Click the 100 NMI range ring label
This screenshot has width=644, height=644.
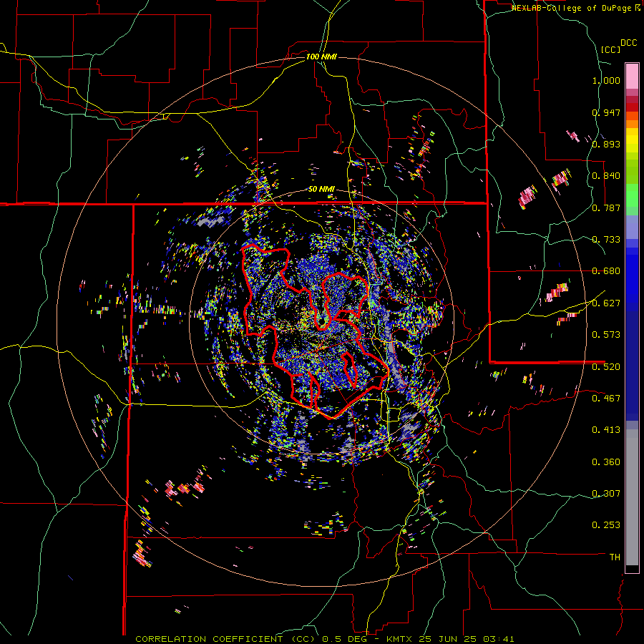click(321, 57)
